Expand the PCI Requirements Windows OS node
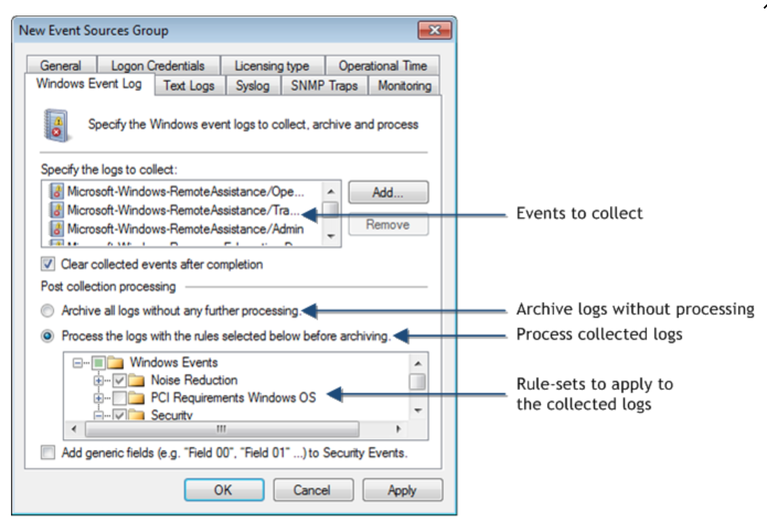 [98, 398]
